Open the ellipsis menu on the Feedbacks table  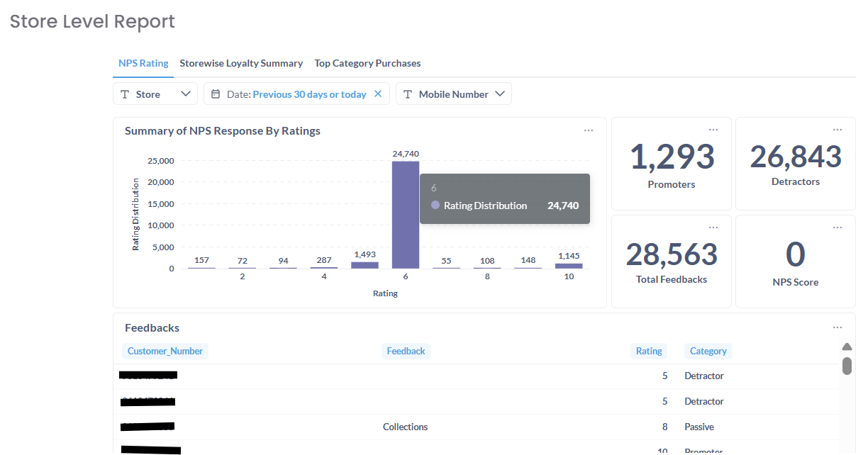coord(838,327)
